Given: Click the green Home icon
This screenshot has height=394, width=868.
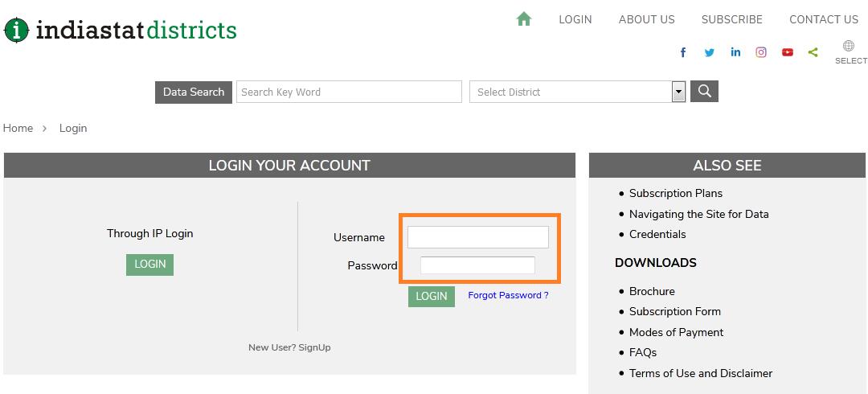Looking at the screenshot, I should 524,18.
